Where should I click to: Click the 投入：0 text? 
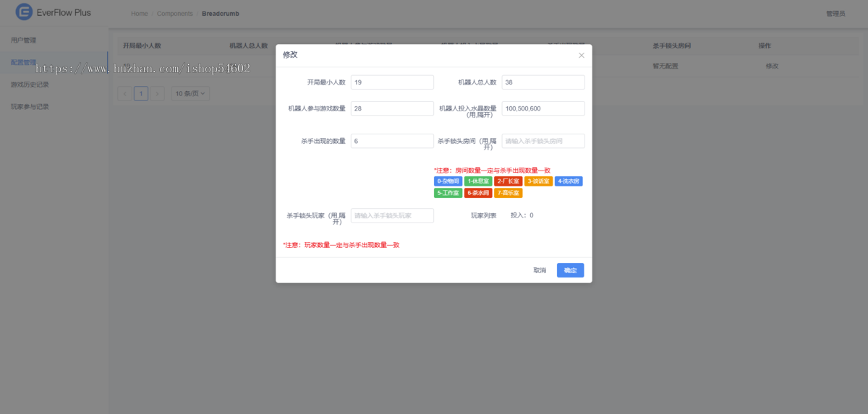(x=522, y=215)
